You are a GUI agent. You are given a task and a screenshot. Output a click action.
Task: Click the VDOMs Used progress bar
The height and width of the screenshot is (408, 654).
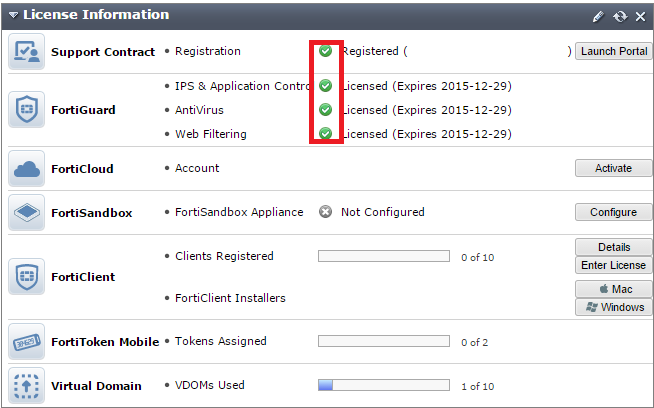pyautogui.click(x=383, y=385)
